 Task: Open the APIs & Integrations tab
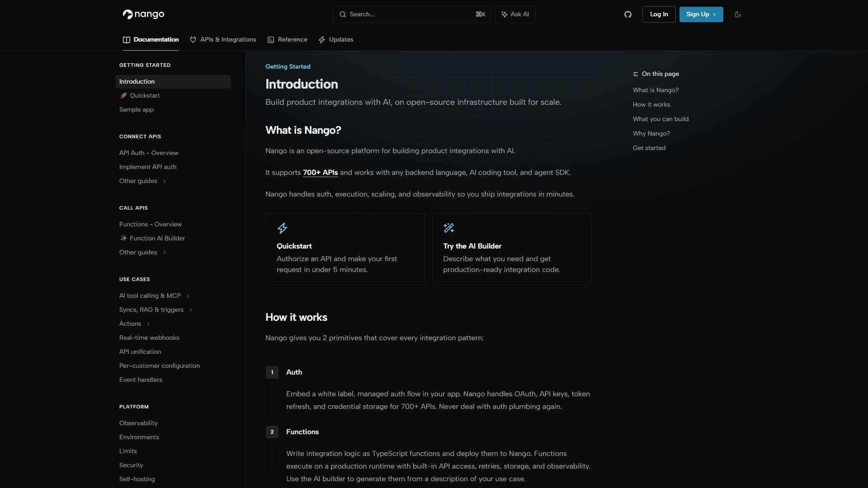(223, 40)
